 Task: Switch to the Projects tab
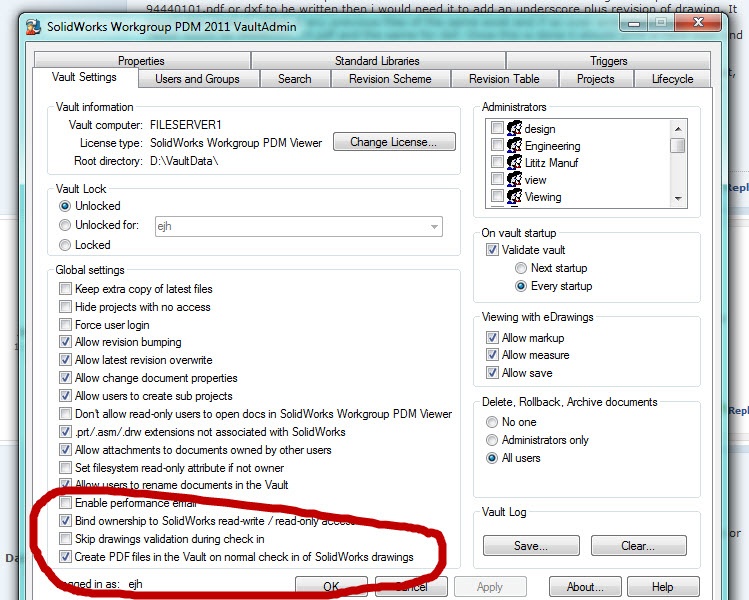pyautogui.click(x=596, y=79)
